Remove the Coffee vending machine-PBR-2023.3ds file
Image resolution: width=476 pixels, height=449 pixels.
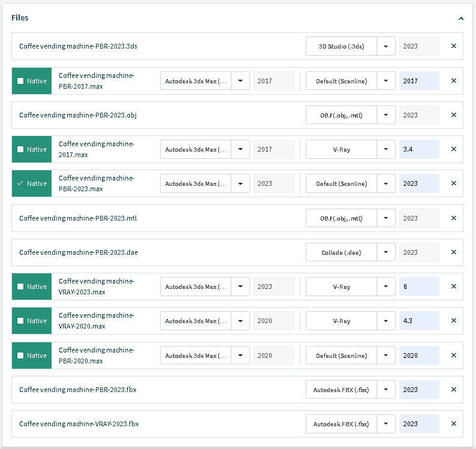[x=453, y=46]
